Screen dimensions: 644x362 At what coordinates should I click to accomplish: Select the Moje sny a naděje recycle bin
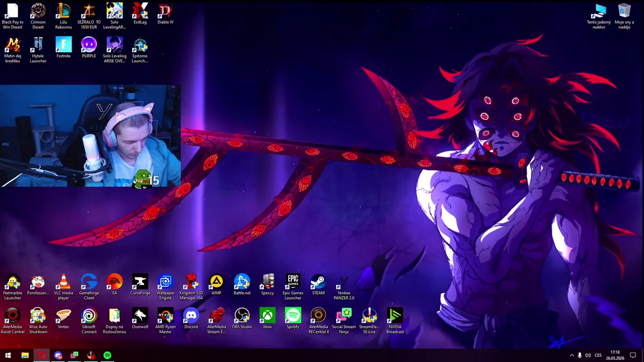click(624, 16)
